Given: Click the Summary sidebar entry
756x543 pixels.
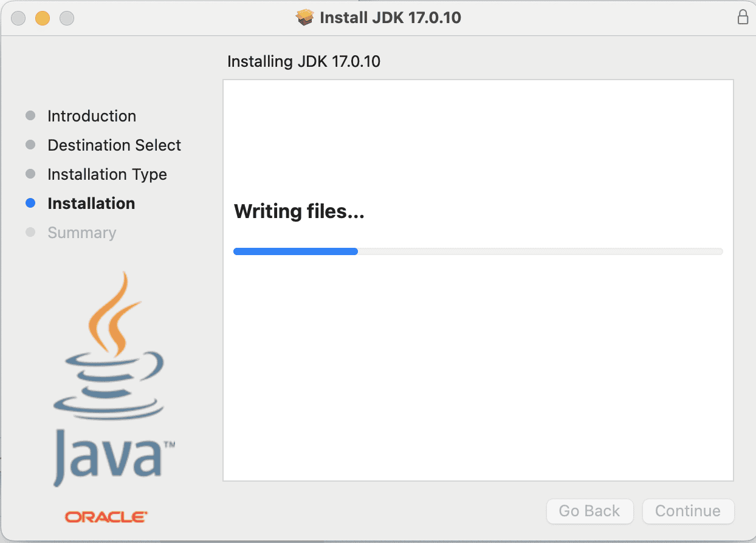Looking at the screenshot, I should pos(82,232).
